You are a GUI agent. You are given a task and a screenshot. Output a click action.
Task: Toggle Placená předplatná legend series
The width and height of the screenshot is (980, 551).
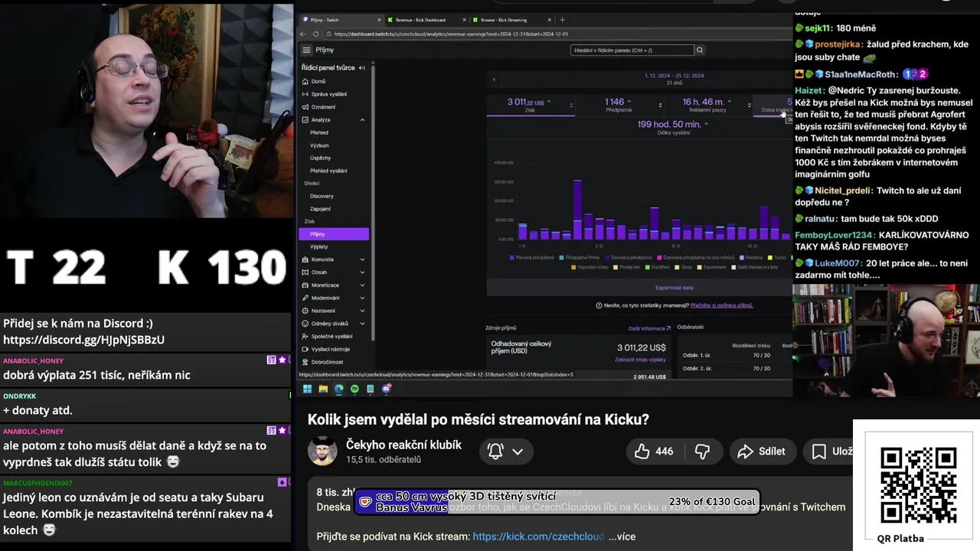pos(531,257)
